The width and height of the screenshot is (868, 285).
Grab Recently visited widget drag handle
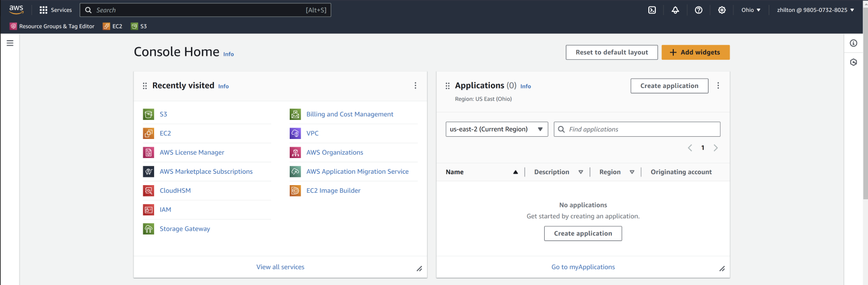coord(145,86)
